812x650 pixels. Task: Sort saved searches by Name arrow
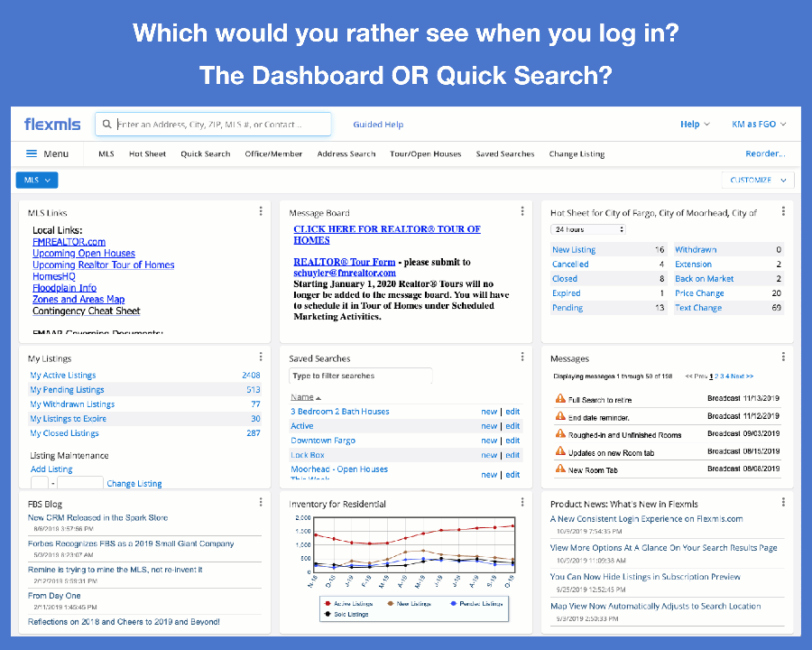click(x=318, y=398)
